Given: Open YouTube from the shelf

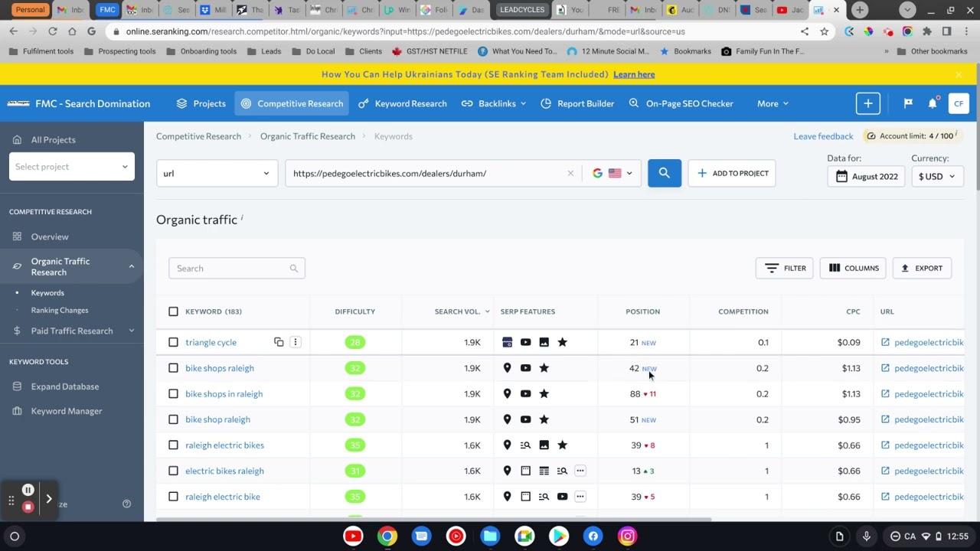Looking at the screenshot, I should (353, 536).
